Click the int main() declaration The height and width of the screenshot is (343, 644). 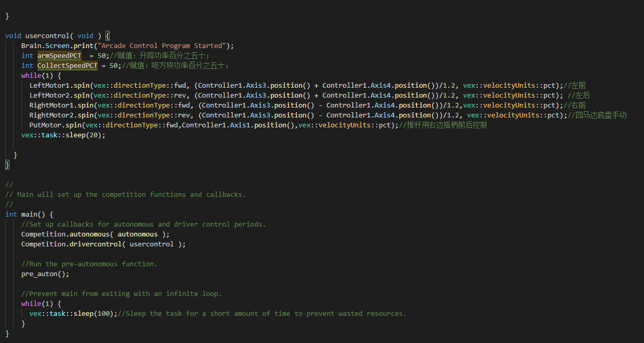click(x=29, y=214)
